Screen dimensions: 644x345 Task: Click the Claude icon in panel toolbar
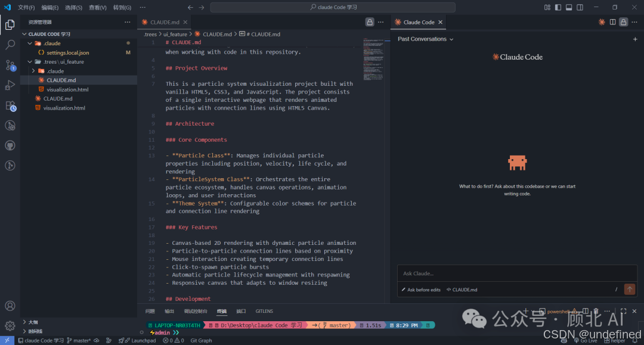[x=602, y=22]
